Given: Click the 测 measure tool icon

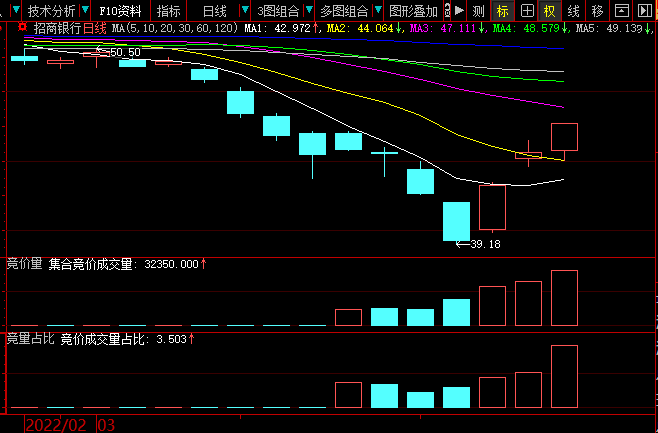Looking at the screenshot, I should coord(478,11).
